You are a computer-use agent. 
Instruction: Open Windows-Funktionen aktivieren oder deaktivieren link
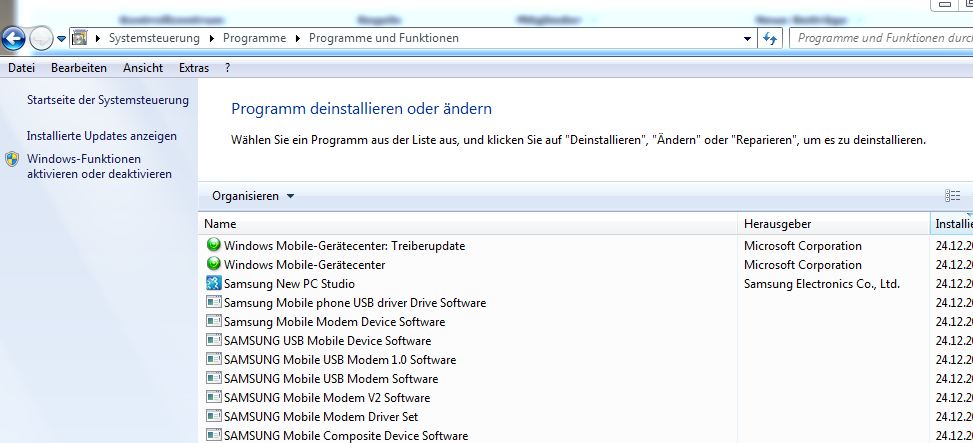[x=99, y=166]
